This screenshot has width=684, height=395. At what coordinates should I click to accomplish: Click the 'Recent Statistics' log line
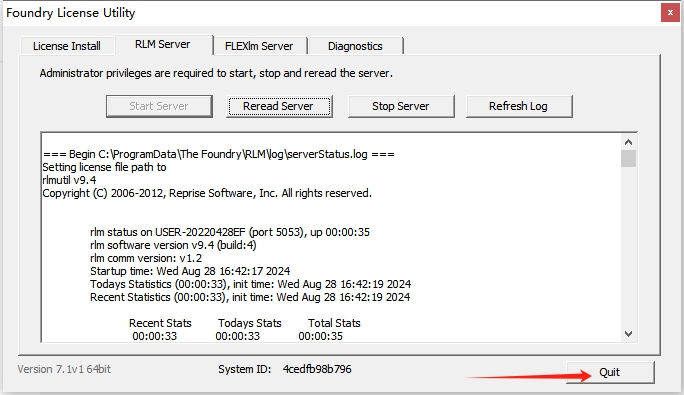[250, 297]
